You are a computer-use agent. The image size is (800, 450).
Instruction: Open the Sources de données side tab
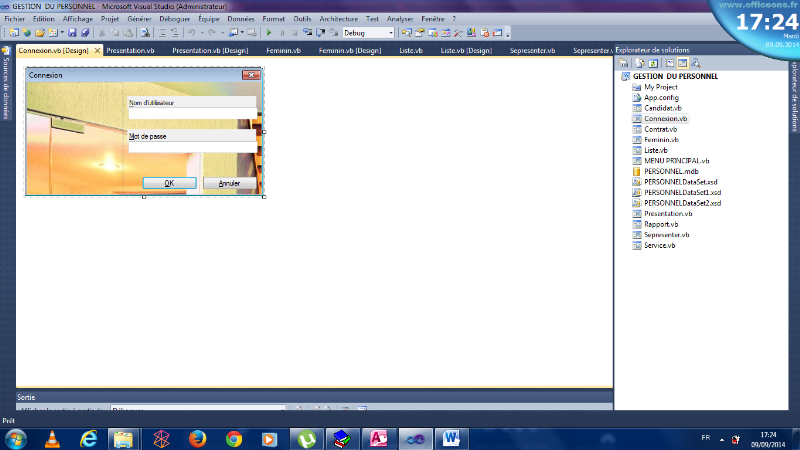click(6, 84)
